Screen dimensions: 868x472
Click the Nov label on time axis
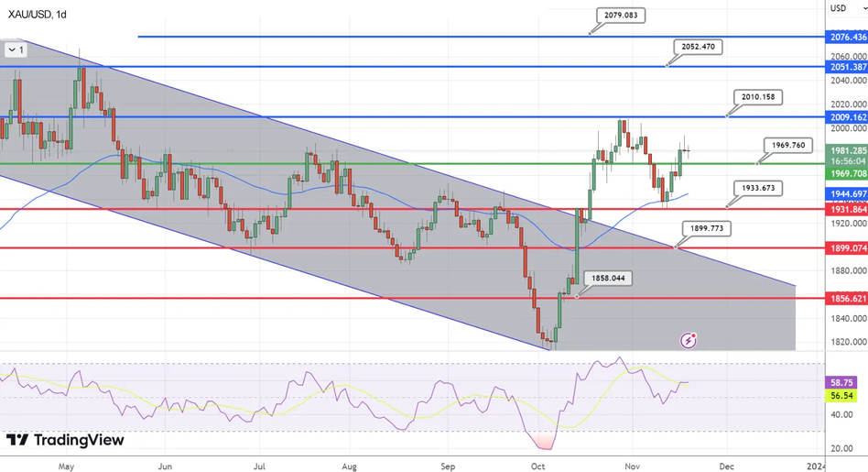coord(633,465)
